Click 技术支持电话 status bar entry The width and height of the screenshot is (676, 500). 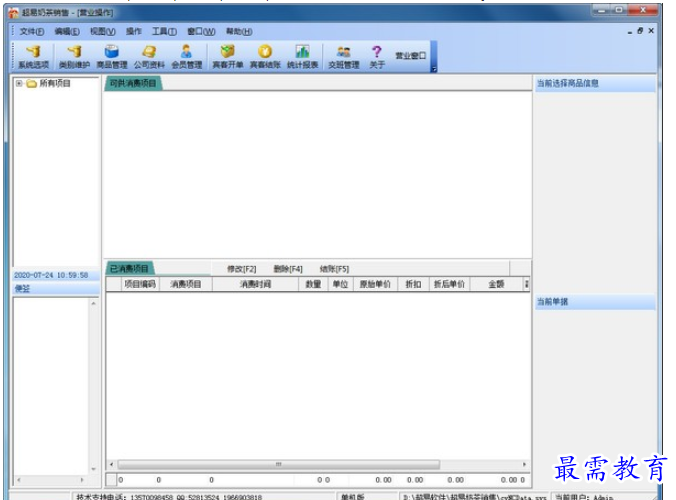(169, 497)
